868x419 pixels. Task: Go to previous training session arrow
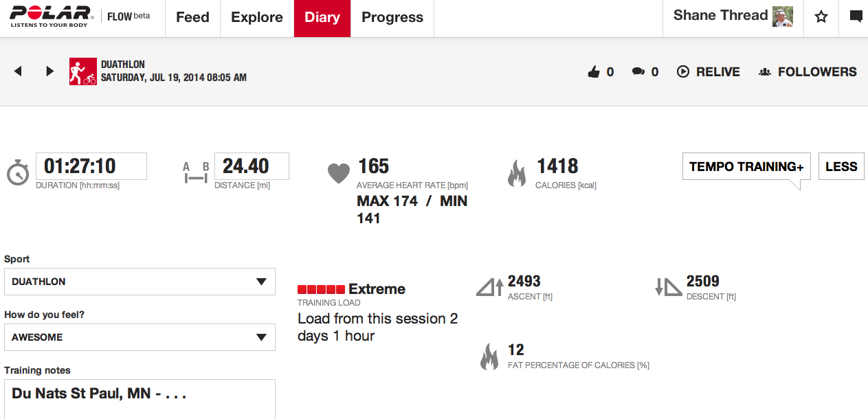coord(18,71)
